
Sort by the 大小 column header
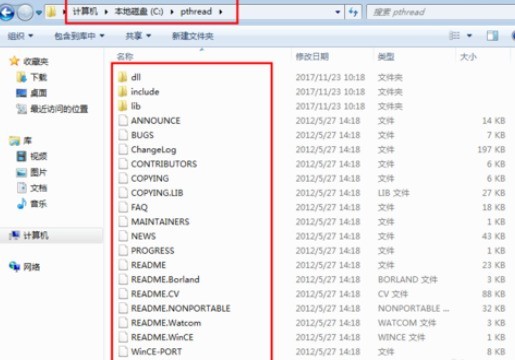468,57
